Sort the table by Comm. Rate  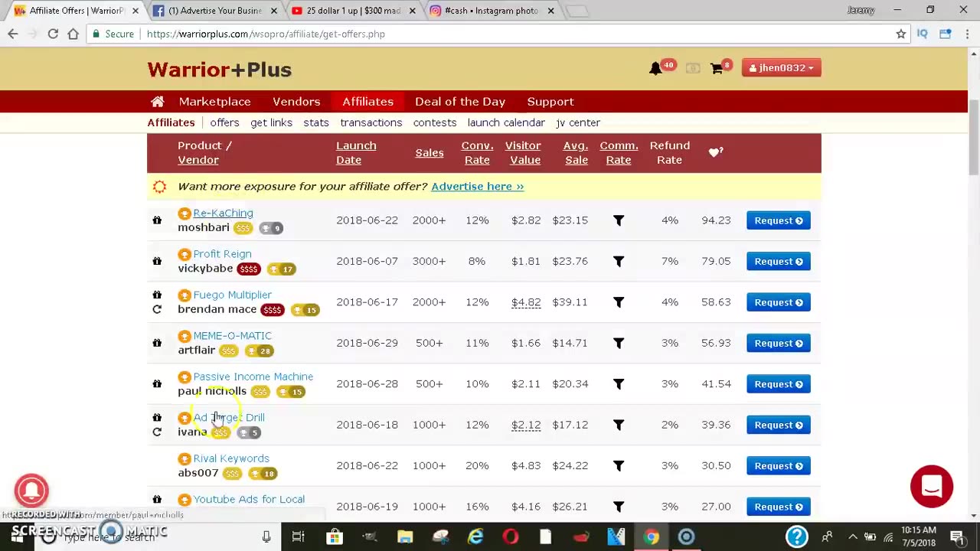[x=619, y=152]
